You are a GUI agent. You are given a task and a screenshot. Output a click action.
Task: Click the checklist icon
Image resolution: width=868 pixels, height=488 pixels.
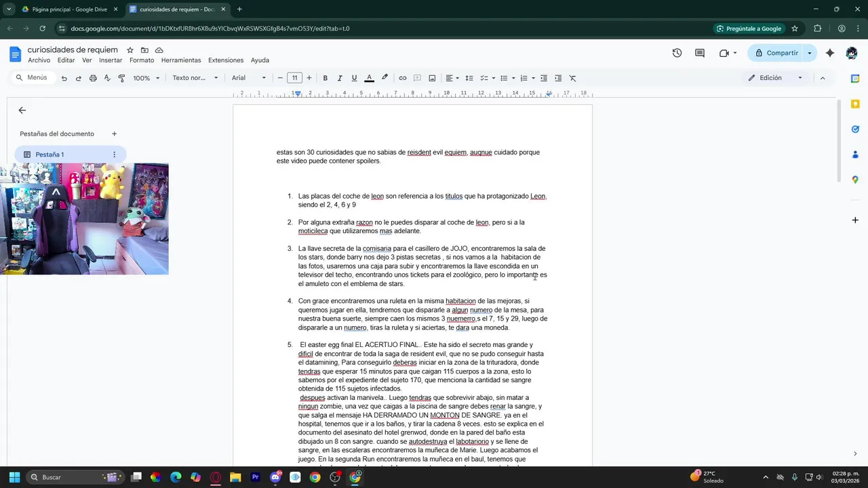pos(484,78)
